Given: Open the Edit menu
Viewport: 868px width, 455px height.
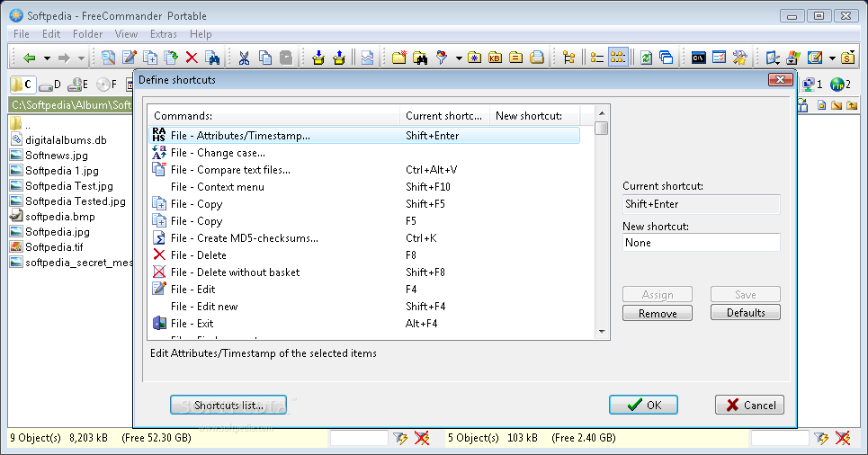Looking at the screenshot, I should (51, 34).
